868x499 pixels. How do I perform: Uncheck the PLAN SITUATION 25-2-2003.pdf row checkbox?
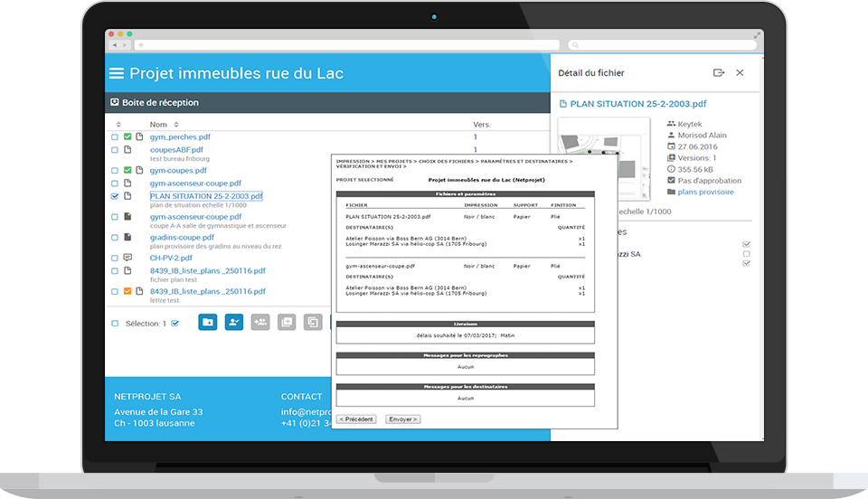[x=115, y=196]
